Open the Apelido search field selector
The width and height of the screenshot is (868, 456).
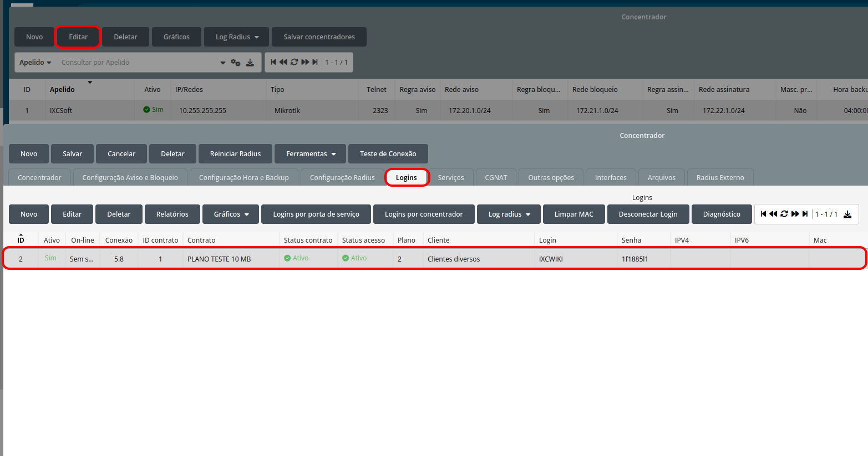click(x=35, y=63)
